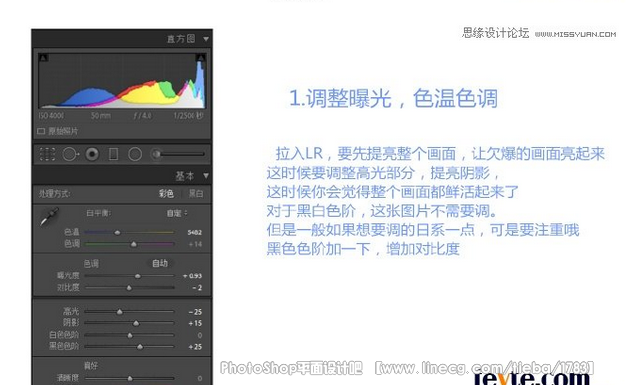The image size is (644, 385).
Task: Click the 色调 section heading beside 自动
Action: click(91, 264)
